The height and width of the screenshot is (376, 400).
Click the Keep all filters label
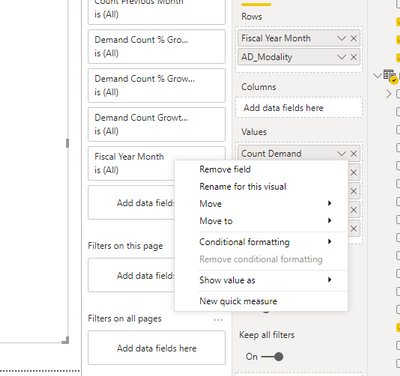click(x=267, y=335)
